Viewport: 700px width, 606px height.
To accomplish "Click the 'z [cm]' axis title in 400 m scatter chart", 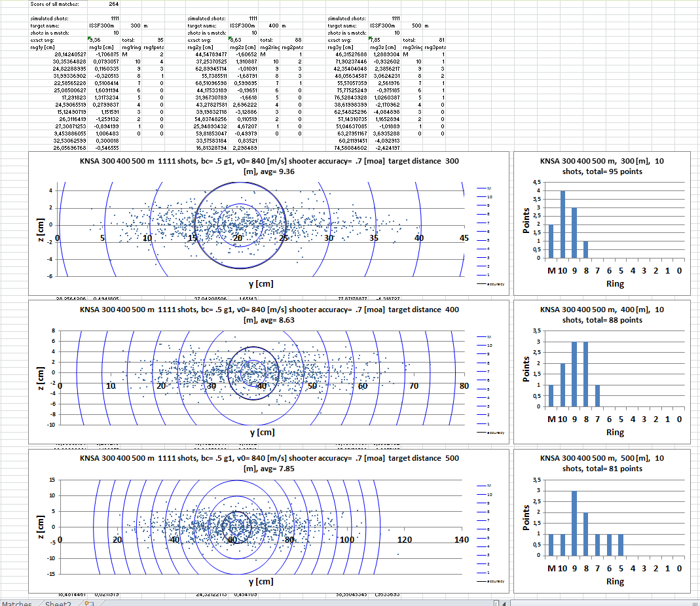I will pyautogui.click(x=41, y=378).
